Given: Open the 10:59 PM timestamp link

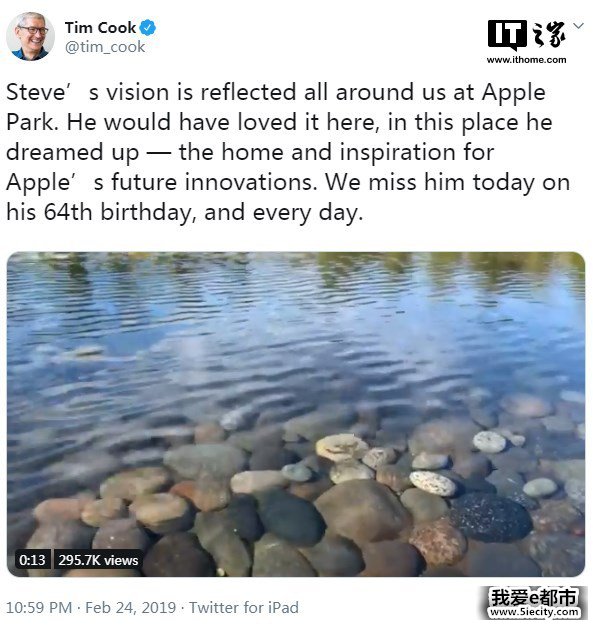Looking at the screenshot, I should (x=39, y=607).
